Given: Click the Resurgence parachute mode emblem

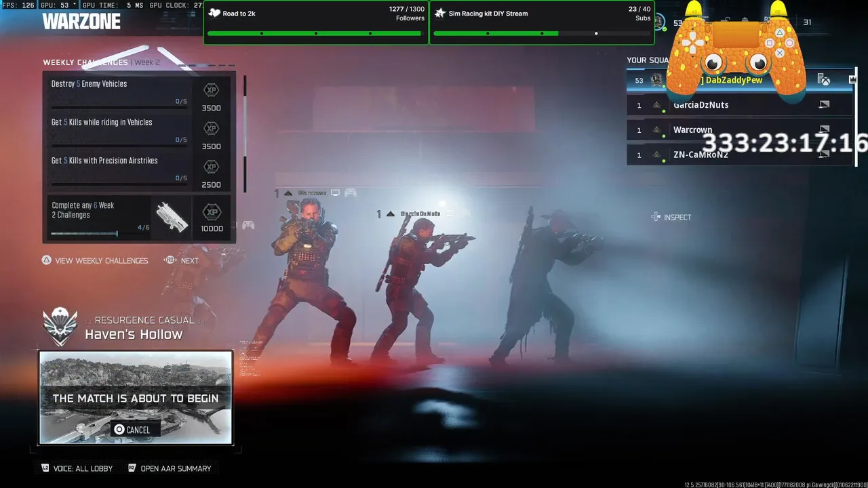Looking at the screenshot, I should [x=60, y=327].
